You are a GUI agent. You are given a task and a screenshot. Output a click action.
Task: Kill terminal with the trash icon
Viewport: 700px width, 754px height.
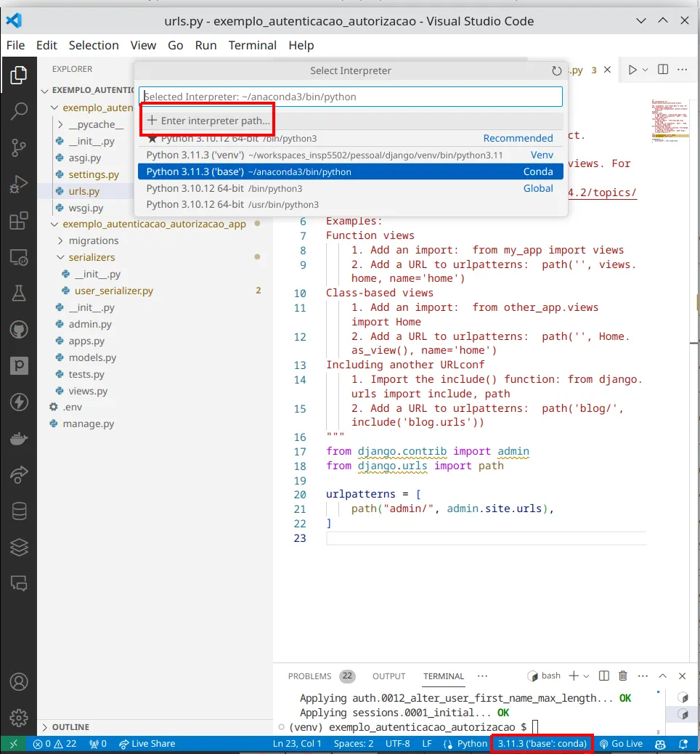[622, 676]
